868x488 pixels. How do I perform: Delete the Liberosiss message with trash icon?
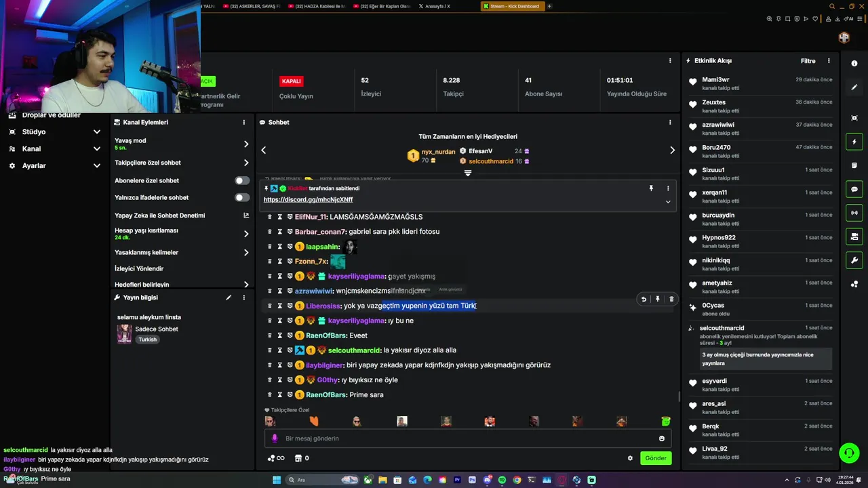click(x=671, y=299)
